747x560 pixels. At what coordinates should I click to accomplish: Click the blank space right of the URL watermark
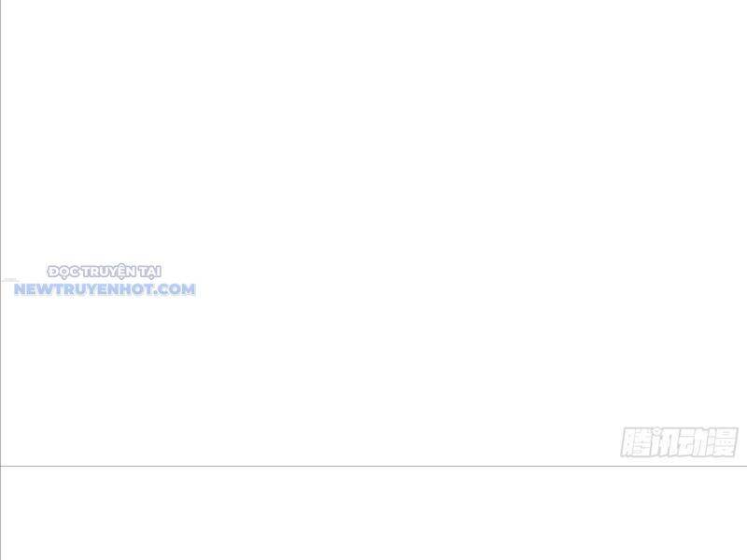point(405,289)
